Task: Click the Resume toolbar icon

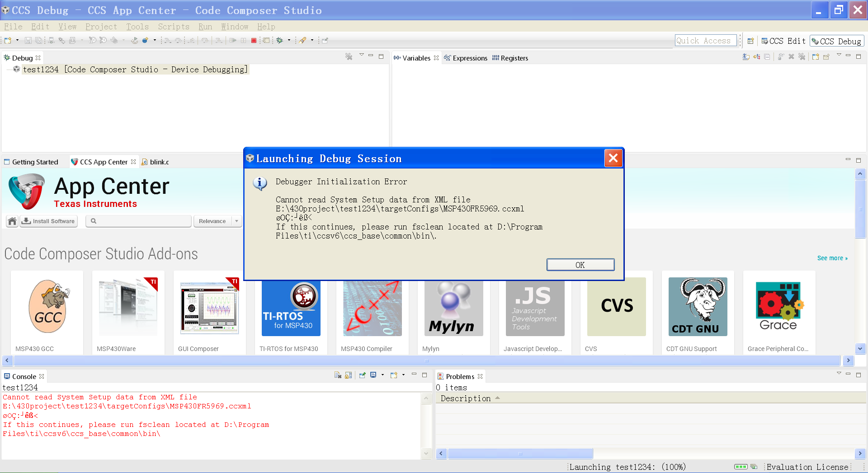Action: coord(233,40)
